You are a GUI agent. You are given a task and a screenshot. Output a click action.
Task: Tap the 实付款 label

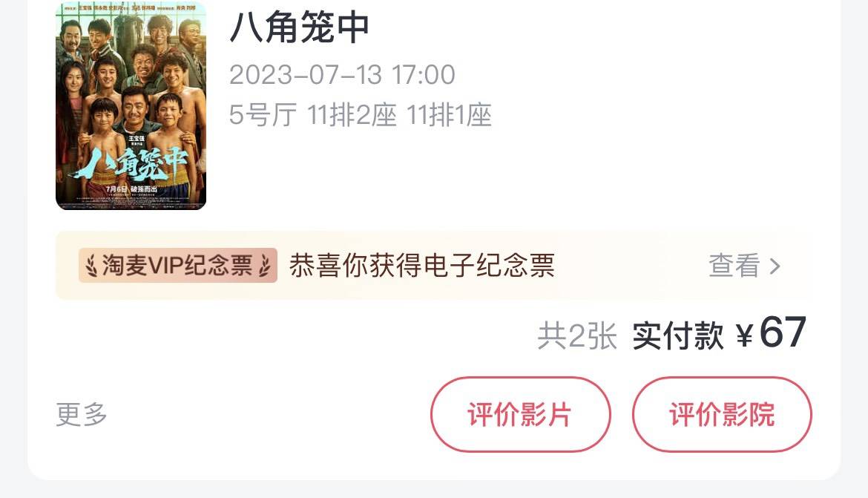click(677, 335)
